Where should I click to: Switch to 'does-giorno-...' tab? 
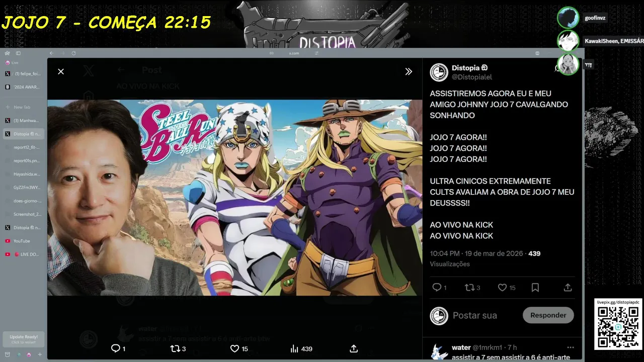[24, 201]
